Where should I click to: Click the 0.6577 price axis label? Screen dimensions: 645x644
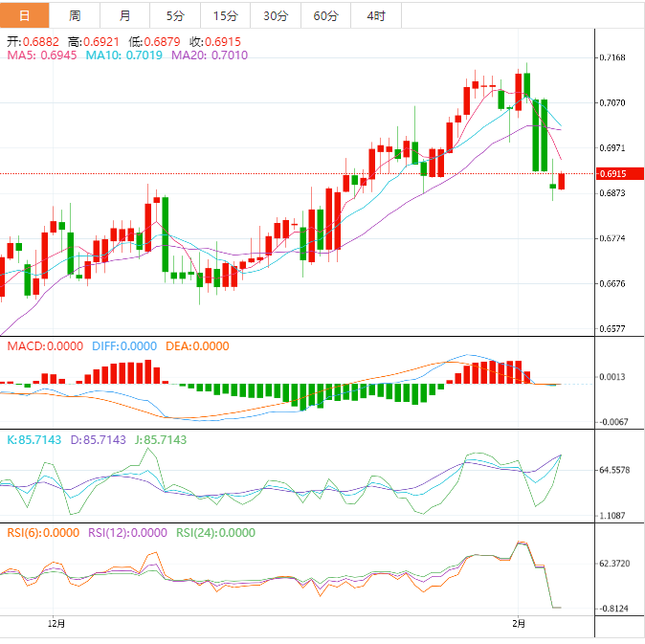pos(612,329)
